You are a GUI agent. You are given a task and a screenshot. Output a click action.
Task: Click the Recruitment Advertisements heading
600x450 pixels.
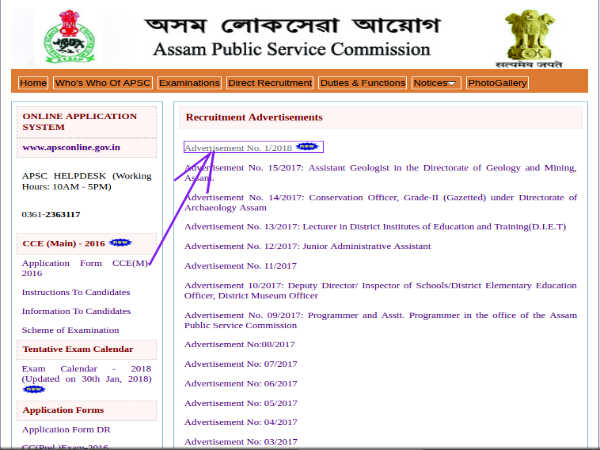[254, 117]
